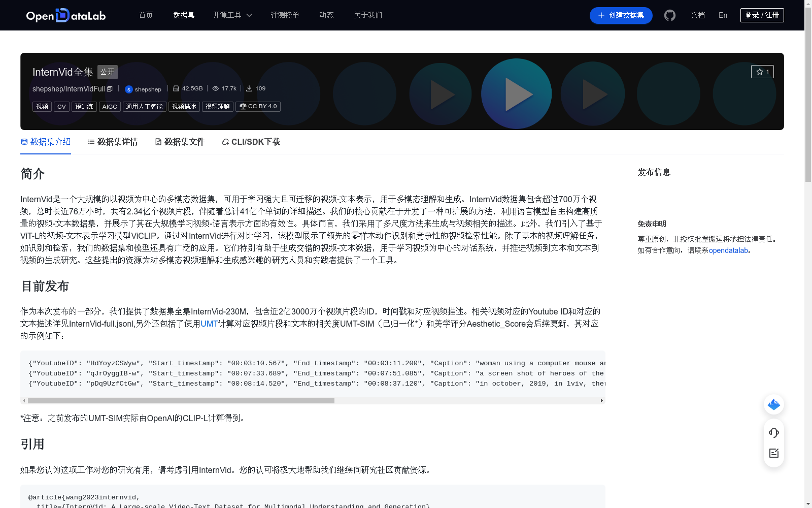
Task: Open the customer support headset icon
Action: tap(774, 432)
